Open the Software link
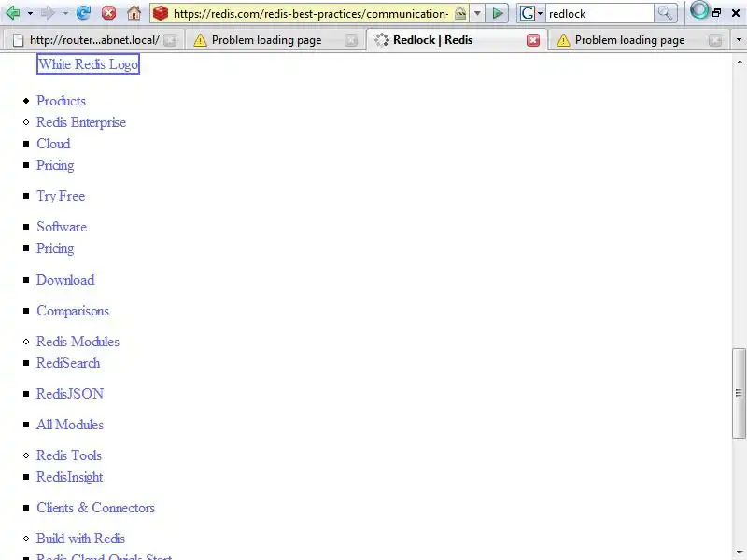This screenshot has width=747, height=560. tap(62, 227)
